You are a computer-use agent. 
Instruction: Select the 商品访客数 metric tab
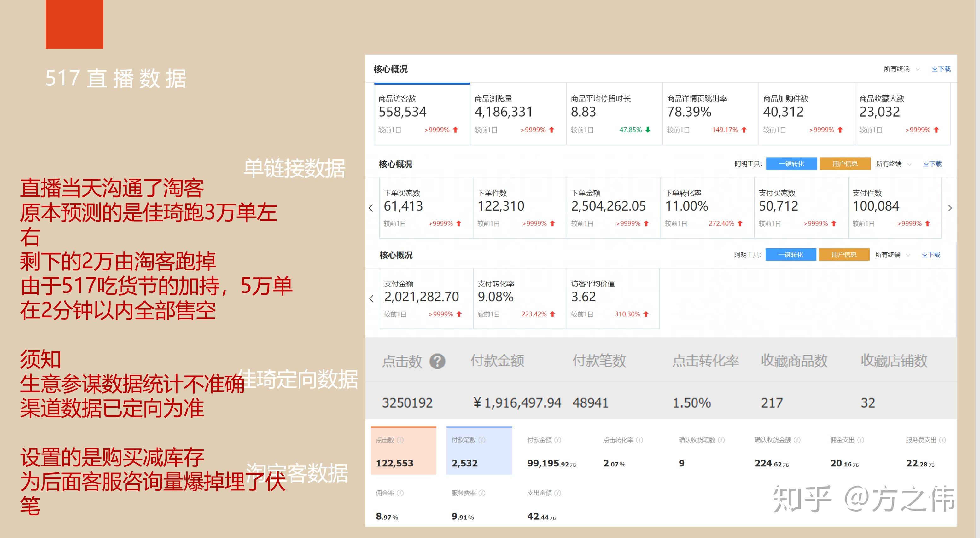coord(422,114)
